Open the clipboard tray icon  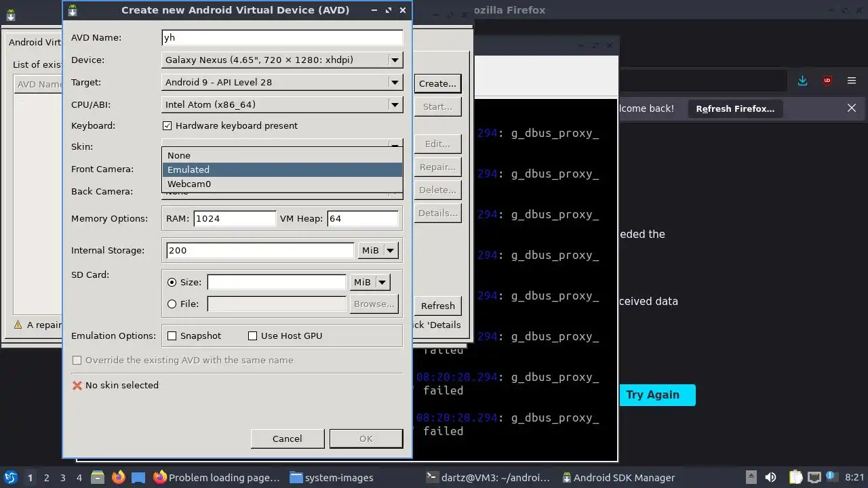pyautogui.click(x=796, y=478)
